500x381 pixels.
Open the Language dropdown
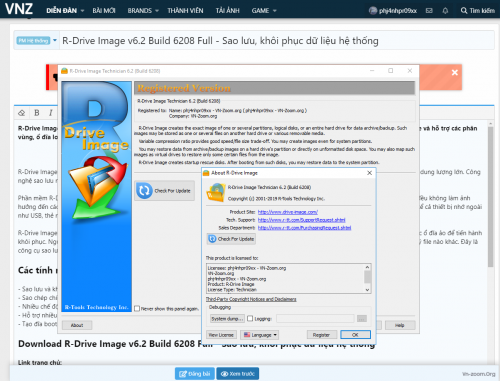pyautogui.click(x=259, y=335)
